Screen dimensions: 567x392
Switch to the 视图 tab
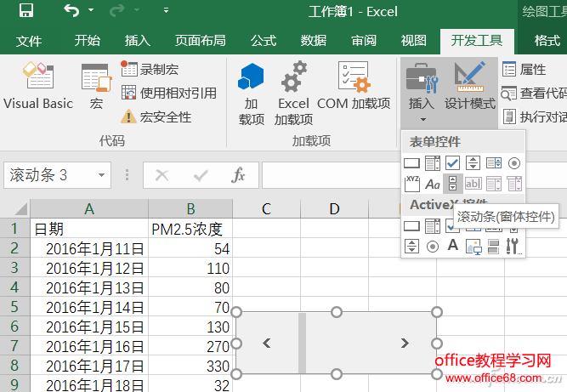[414, 41]
